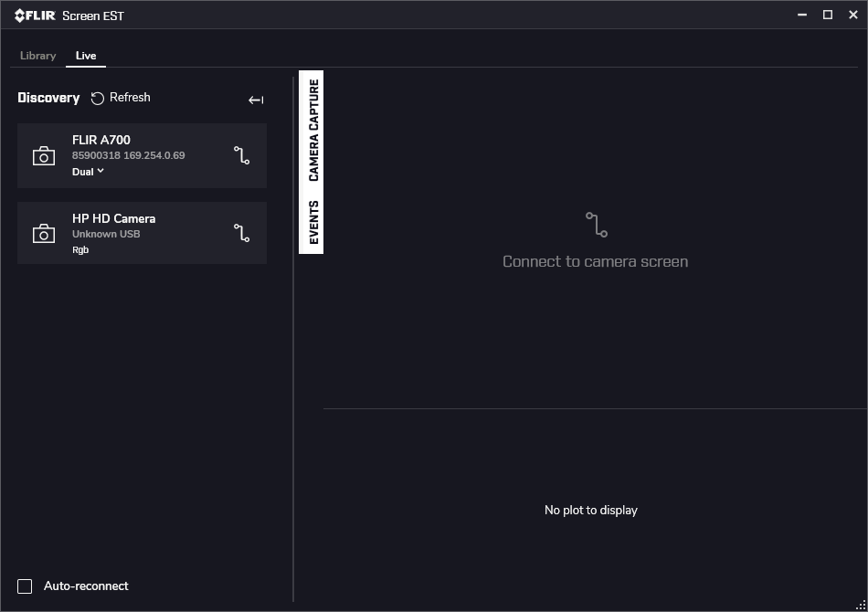The image size is (868, 612).
Task: Connect to the FLIR A700 camera
Action: click(x=241, y=155)
